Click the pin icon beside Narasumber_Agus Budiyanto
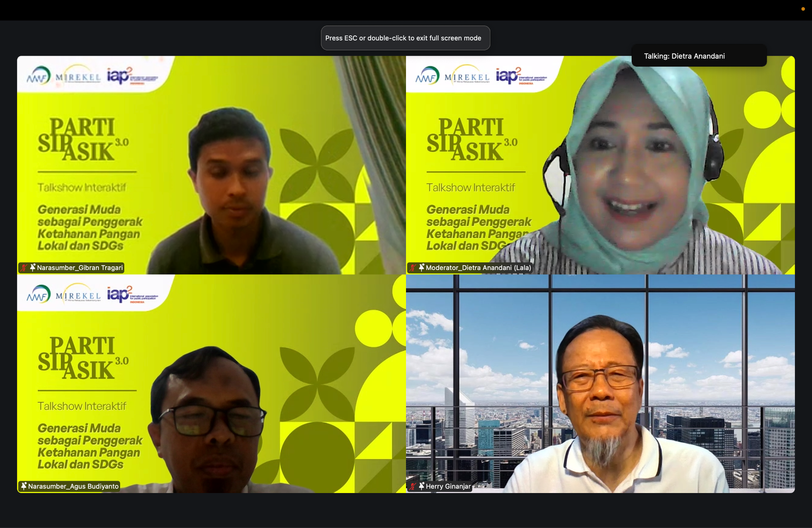The width and height of the screenshot is (812, 528). (x=24, y=486)
